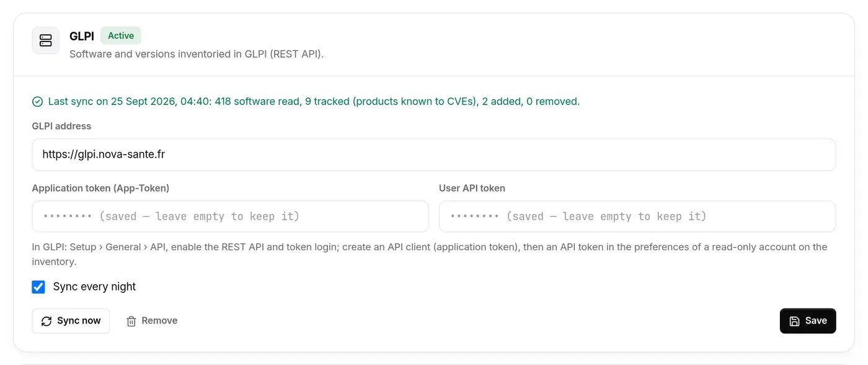Focus the User API token input field
The height and width of the screenshot is (365, 868).
(x=637, y=217)
